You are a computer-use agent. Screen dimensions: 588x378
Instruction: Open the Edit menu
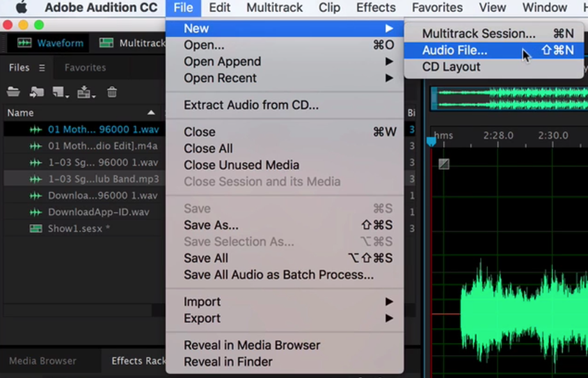click(219, 8)
